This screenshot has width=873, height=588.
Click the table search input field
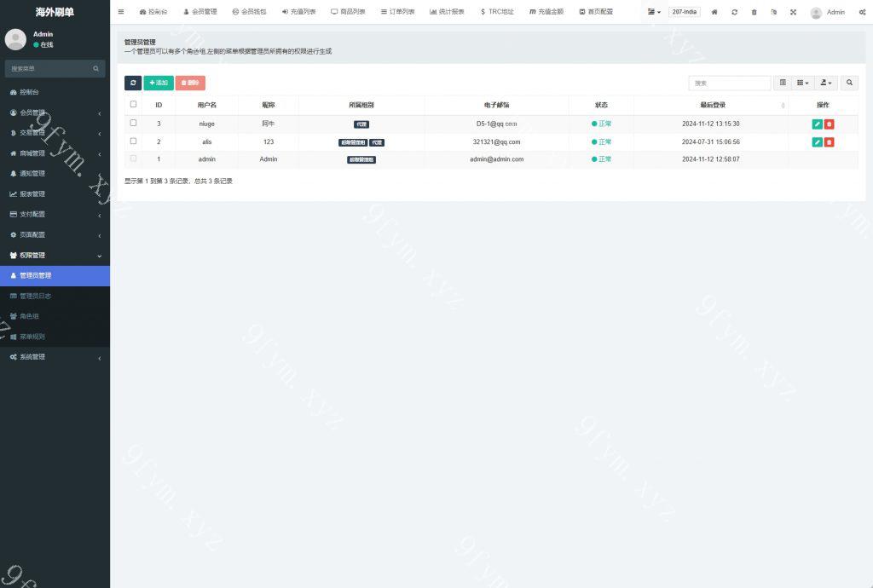pos(730,83)
